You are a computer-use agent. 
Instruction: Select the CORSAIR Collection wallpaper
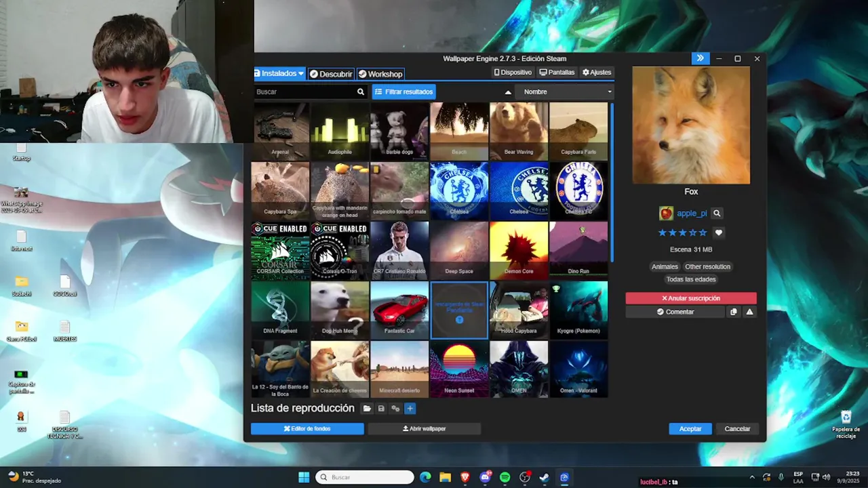tap(281, 250)
